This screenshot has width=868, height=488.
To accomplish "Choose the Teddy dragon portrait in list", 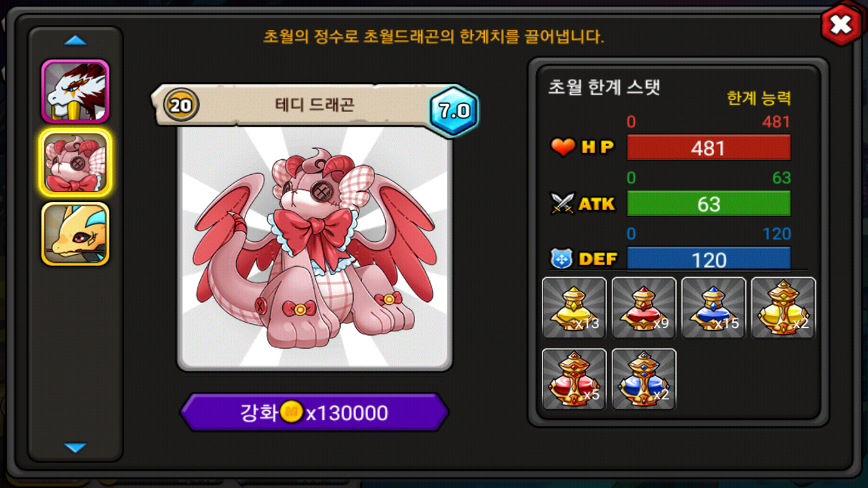I will pos(75,163).
